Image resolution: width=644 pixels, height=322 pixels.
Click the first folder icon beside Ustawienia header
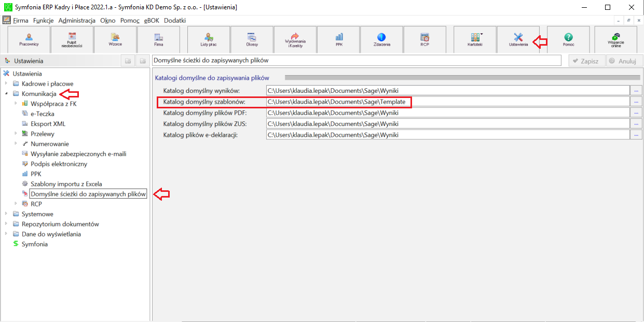tap(127, 61)
